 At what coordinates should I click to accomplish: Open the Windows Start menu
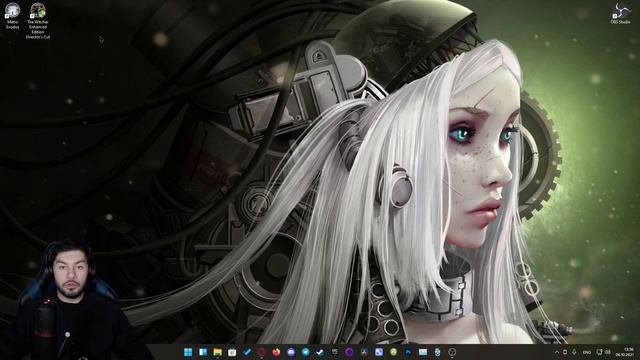click(x=188, y=352)
